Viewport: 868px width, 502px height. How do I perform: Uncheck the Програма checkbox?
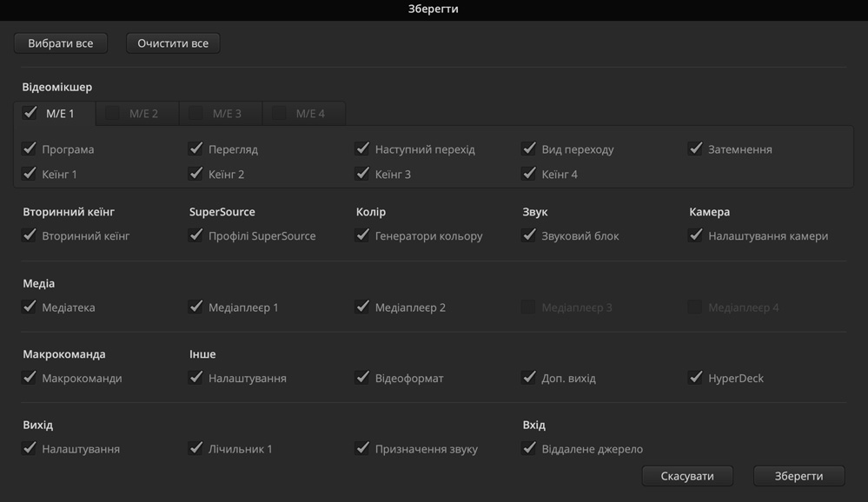coord(30,149)
